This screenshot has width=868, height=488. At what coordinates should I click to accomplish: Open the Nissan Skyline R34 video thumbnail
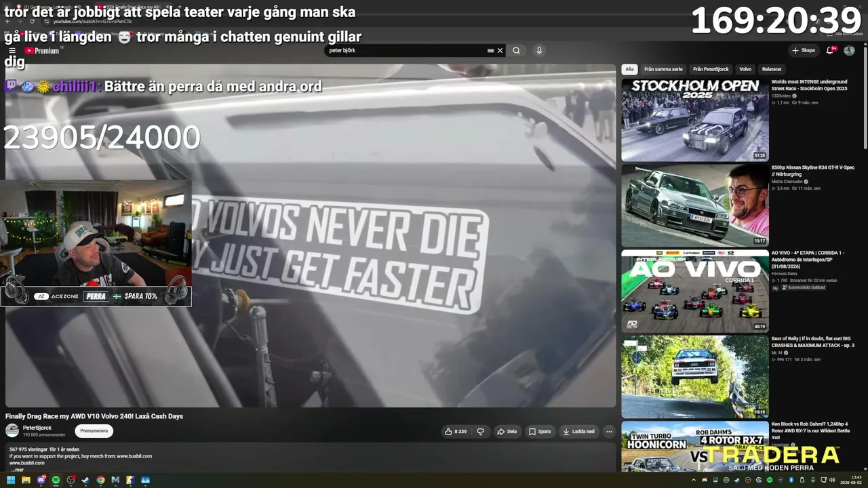point(695,205)
